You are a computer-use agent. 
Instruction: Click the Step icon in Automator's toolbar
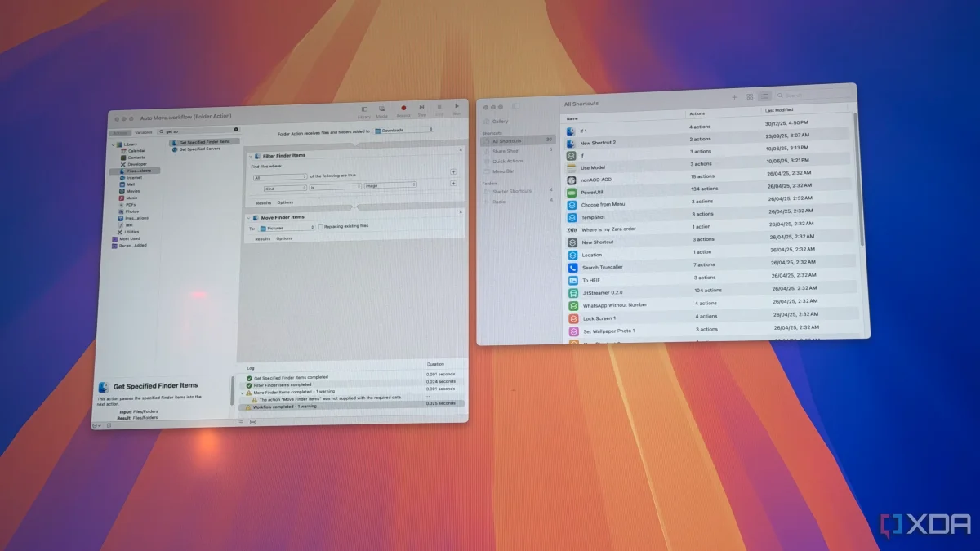pyautogui.click(x=422, y=107)
